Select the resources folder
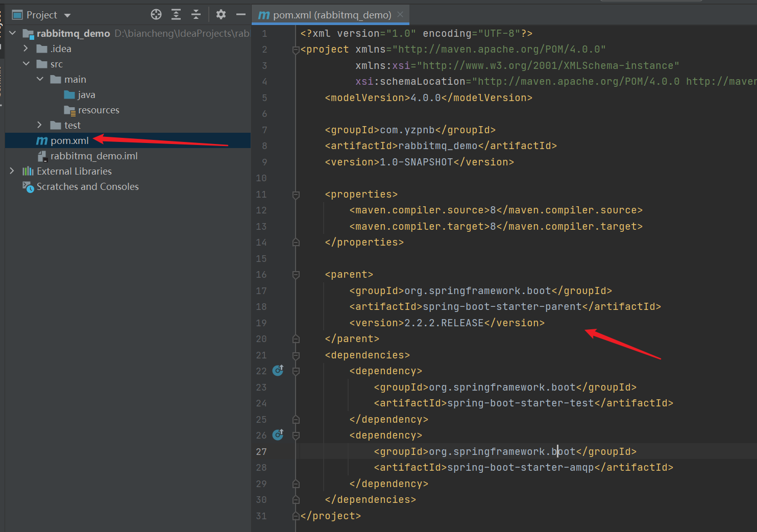Screen dimensions: 757x532 [x=91, y=110]
